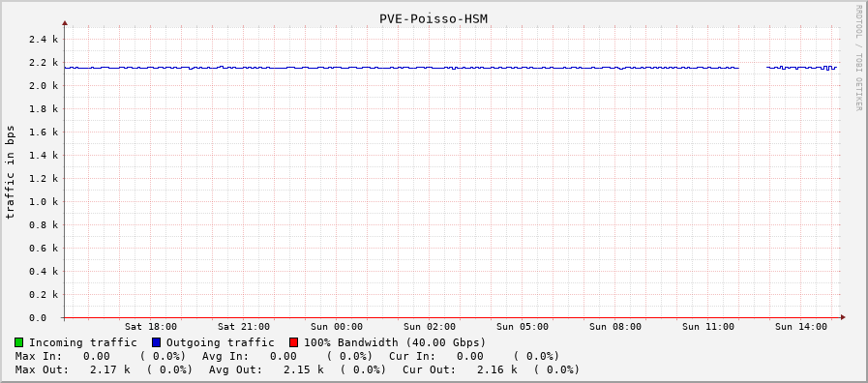Screen dimensions: 868x383
Task: Click the 'Cur Out:' statistic label
Action: [x=430, y=369]
